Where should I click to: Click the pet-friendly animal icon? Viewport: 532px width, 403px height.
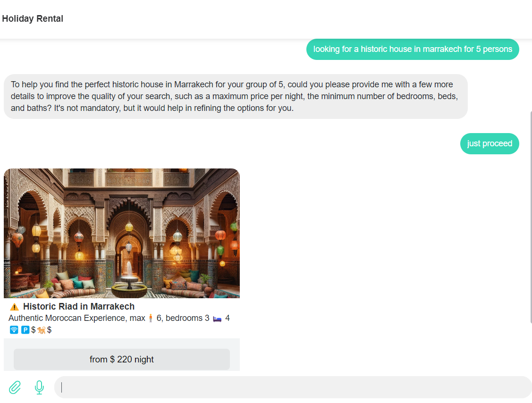[41, 330]
